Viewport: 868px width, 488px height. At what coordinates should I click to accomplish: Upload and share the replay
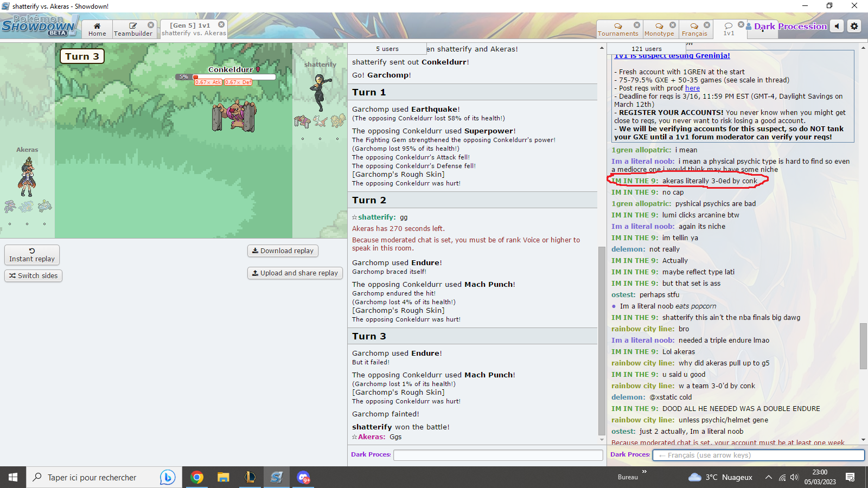[295, 273]
